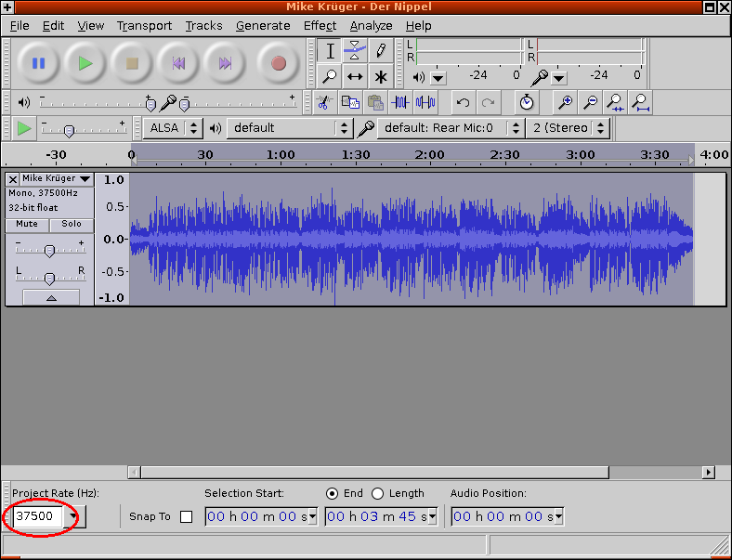Choose the Time Shift tool
The image size is (732, 560).
355,76
